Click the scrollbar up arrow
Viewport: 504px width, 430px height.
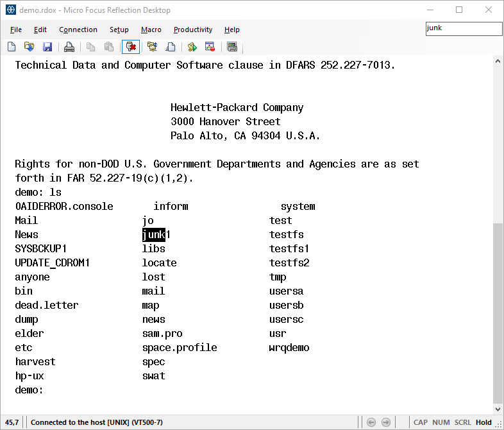pyautogui.click(x=498, y=61)
